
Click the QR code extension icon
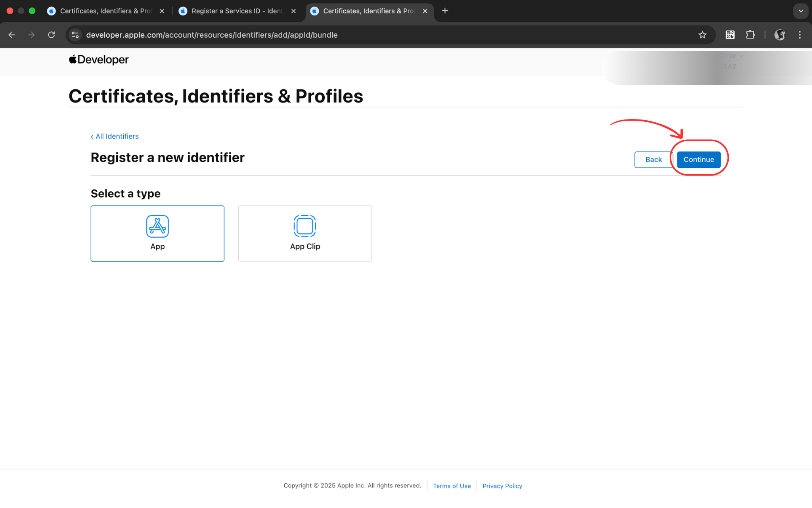730,35
